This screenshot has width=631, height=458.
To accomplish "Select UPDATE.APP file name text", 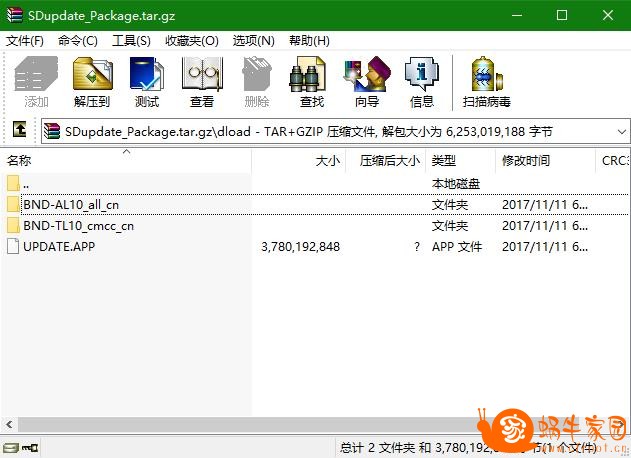I will [59, 247].
